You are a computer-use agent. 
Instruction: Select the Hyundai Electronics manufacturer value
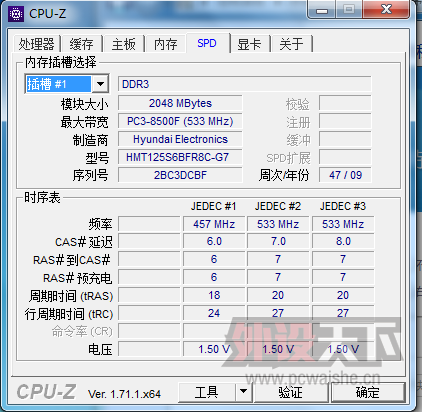click(x=180, y=139)
